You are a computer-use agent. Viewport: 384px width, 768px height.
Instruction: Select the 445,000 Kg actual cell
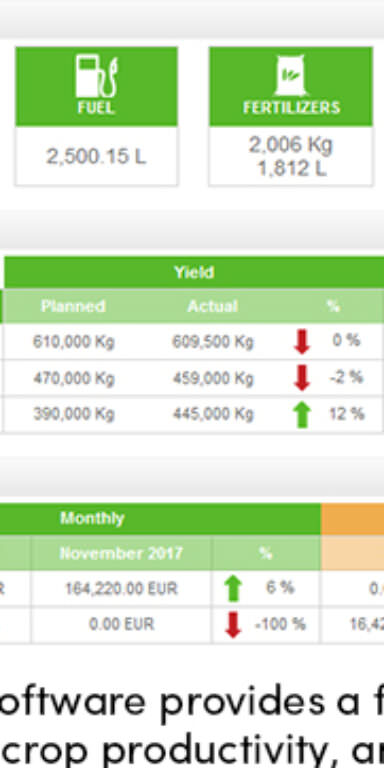213,414
